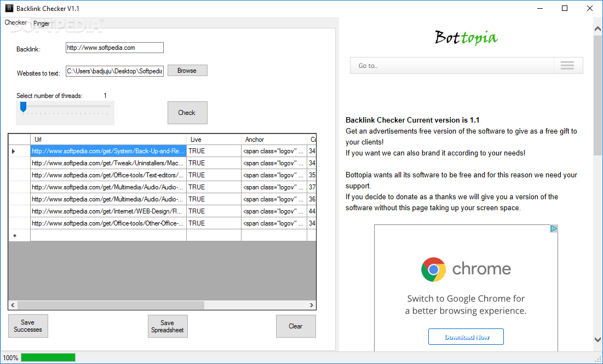Switch to the Pinger tab
This screenshot has height=364, width=603.
click(x=42, y=24)
